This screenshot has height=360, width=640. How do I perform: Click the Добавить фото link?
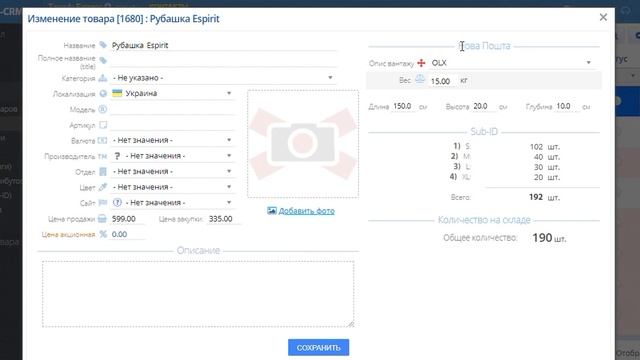pos(307,211)
